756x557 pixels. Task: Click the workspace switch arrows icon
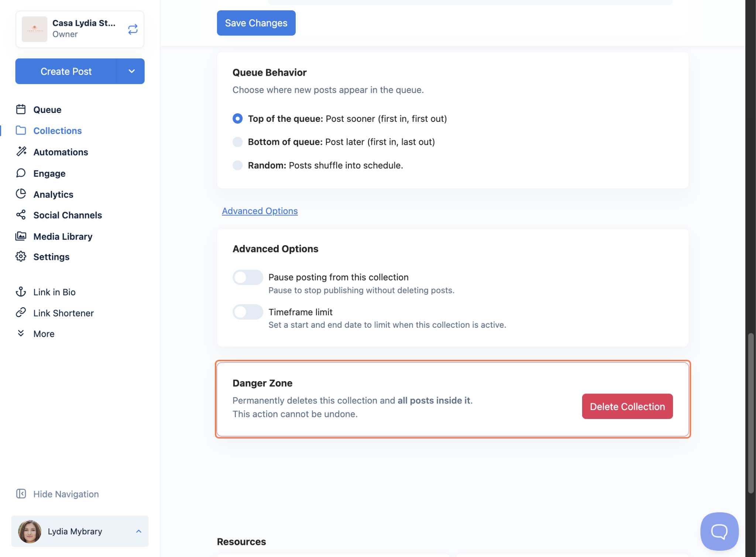tap(133, 29)
